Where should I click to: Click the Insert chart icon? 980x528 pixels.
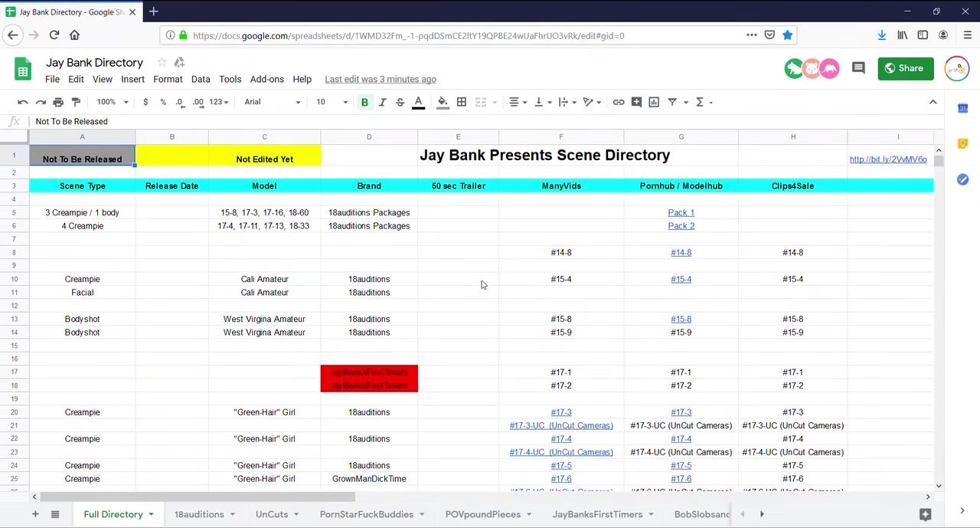(x=654, y=102)
